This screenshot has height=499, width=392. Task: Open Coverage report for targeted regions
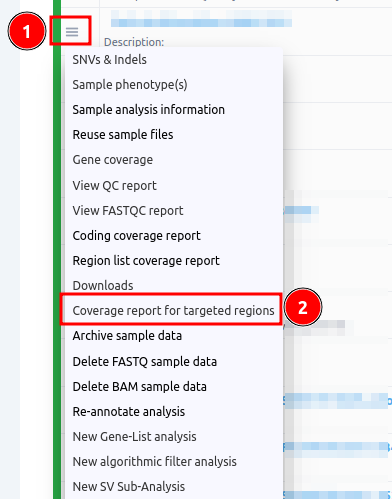pyautogui.click(x=173, y=311)
